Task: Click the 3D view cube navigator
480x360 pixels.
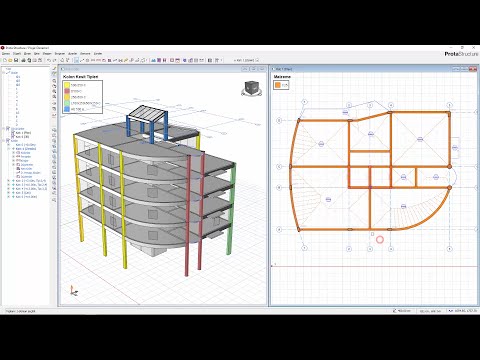Action: point(253,89)
